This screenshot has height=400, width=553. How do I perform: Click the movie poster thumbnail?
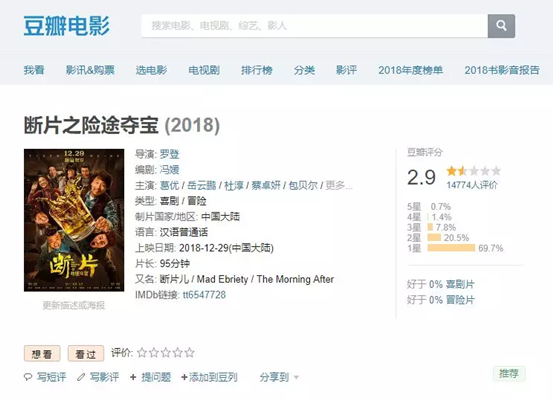click(x=74, y=220)
